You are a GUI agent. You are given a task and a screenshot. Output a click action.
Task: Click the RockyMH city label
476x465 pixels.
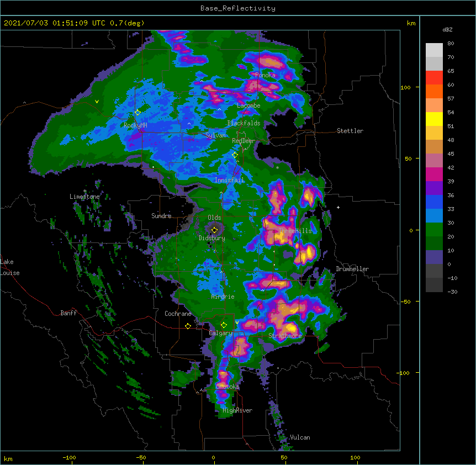[135, 125]
